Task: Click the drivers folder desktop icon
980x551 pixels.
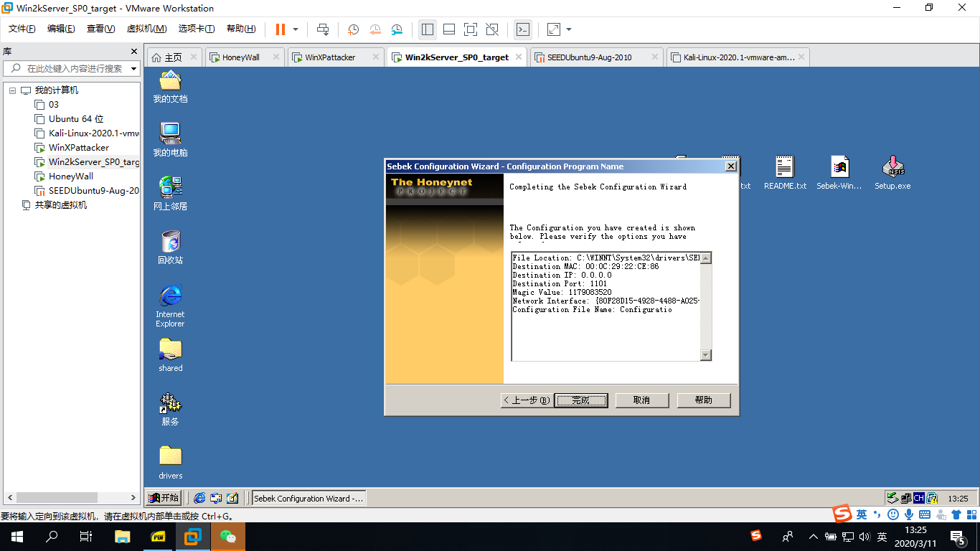Action: coord(170,463)
